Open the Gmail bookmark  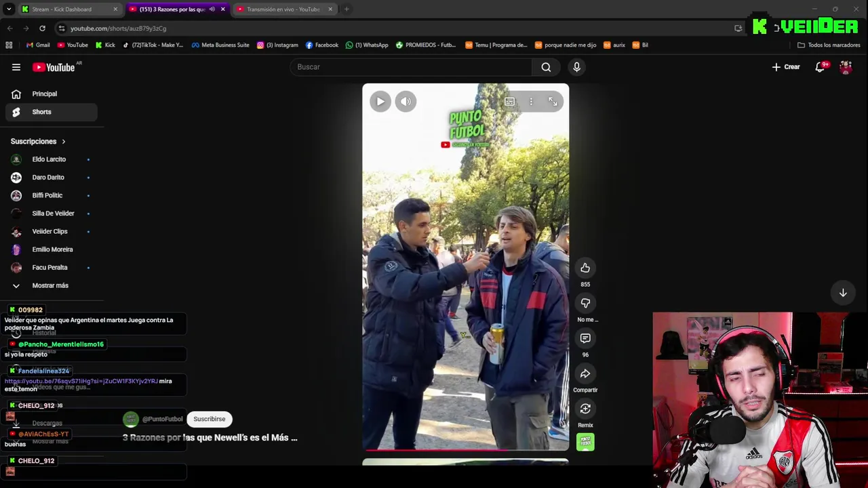[x=38, y=45]
